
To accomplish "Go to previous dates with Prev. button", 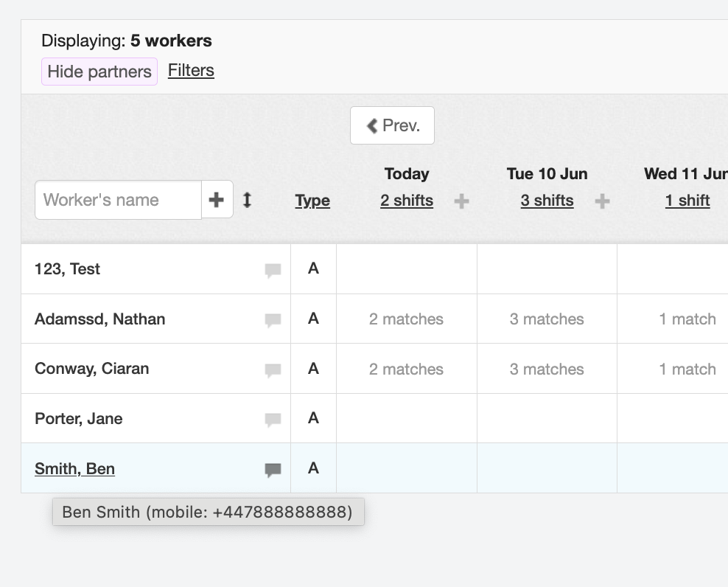I will click(x=392, y=125).
